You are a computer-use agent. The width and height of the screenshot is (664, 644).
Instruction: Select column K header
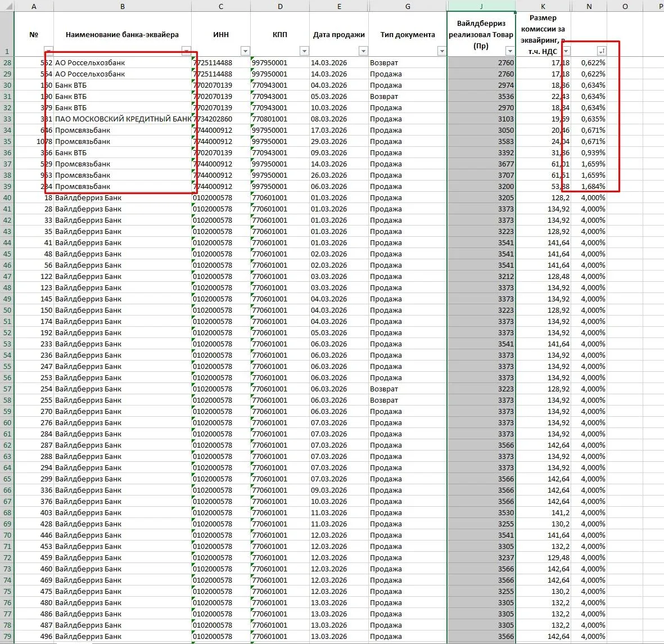(x=543, y=6)
